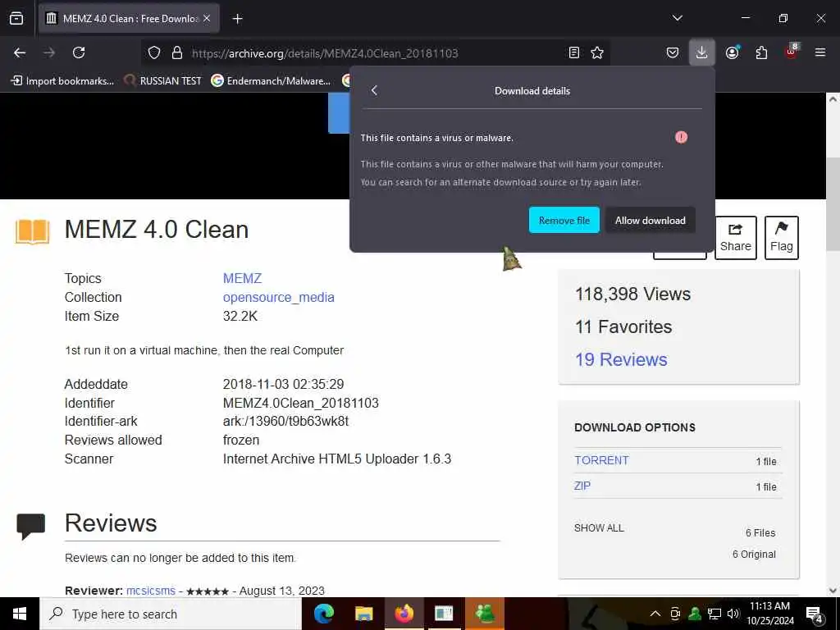Click the MEMZ 4.0 Clean title
The width and height of the screenshot is (840, 630).
[x=157, y=230]
